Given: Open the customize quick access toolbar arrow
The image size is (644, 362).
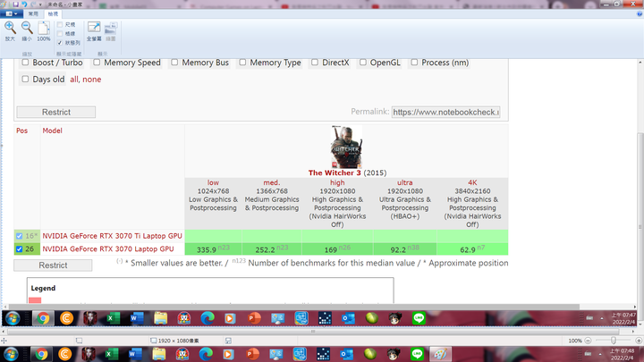Looking at the screenshot, I should click(40, 4).
